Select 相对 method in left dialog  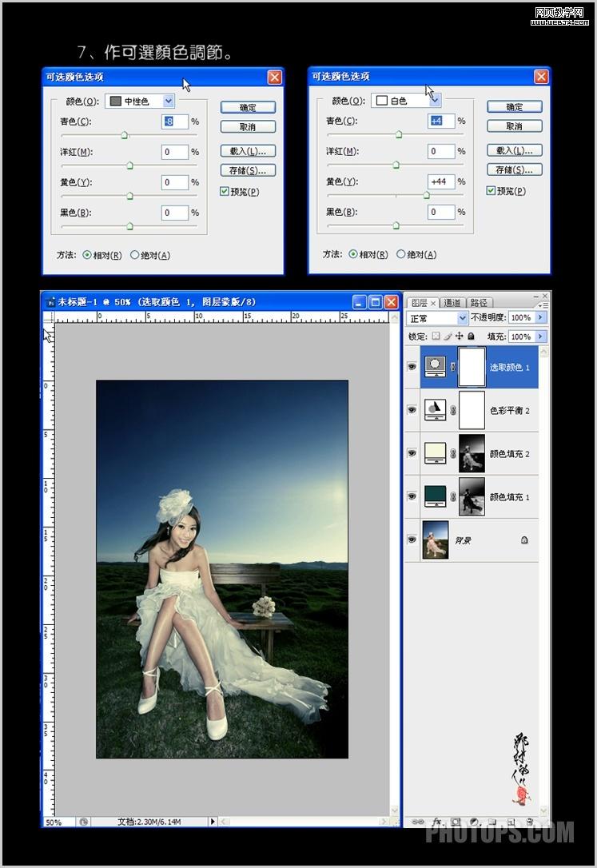[87, 255]
